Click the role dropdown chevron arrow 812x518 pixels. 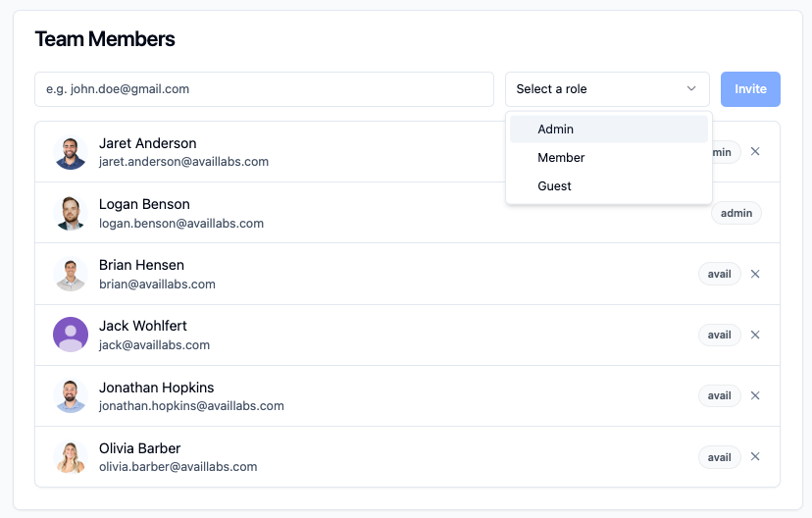pyautogui.click(x=691, y=89)
